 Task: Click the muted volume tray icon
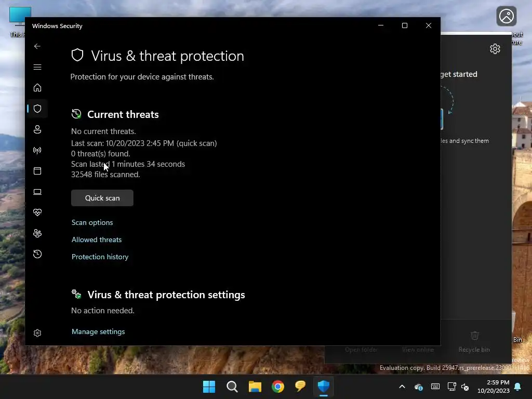click(x=465, y=387)
